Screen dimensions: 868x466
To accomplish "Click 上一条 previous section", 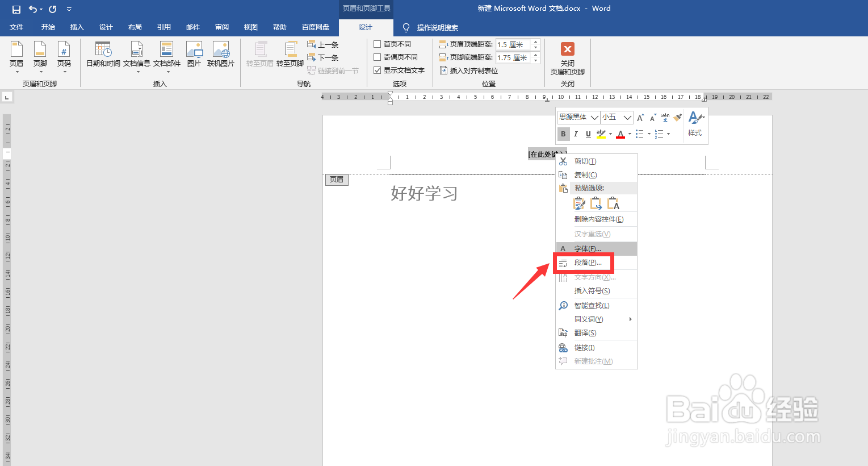I will (x=323, y=44).
